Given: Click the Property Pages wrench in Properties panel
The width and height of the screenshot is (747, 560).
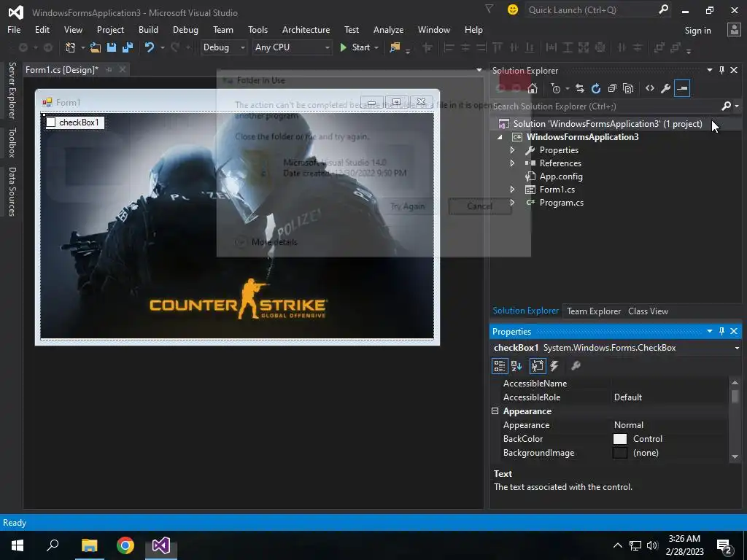Looking at the screenshot, I should (576, 366).
